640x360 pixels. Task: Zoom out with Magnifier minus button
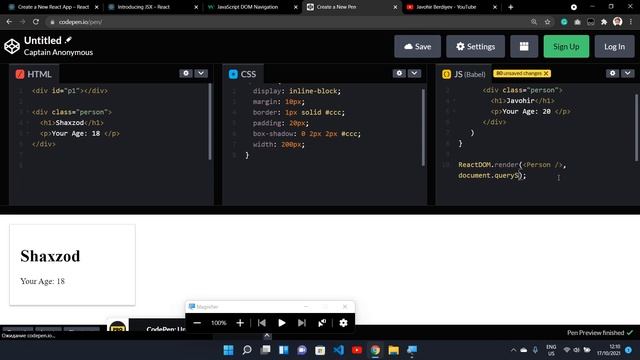[197, 323]
